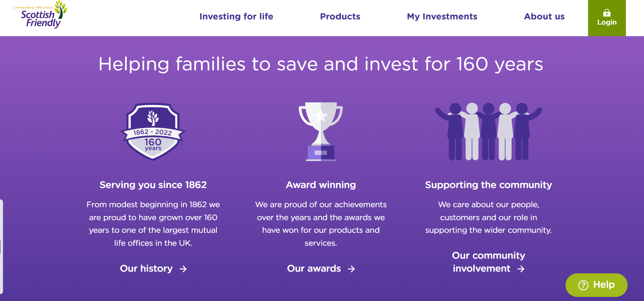Click the Scottish Friendly logo

(40, 15)
